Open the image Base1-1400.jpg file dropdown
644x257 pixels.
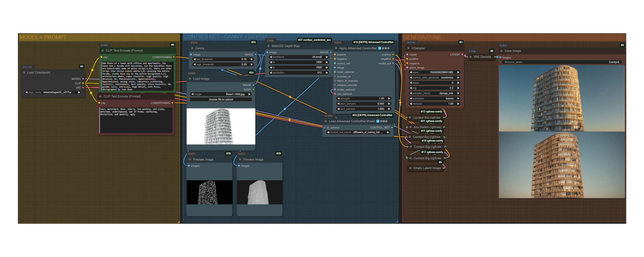click(221, 94)
